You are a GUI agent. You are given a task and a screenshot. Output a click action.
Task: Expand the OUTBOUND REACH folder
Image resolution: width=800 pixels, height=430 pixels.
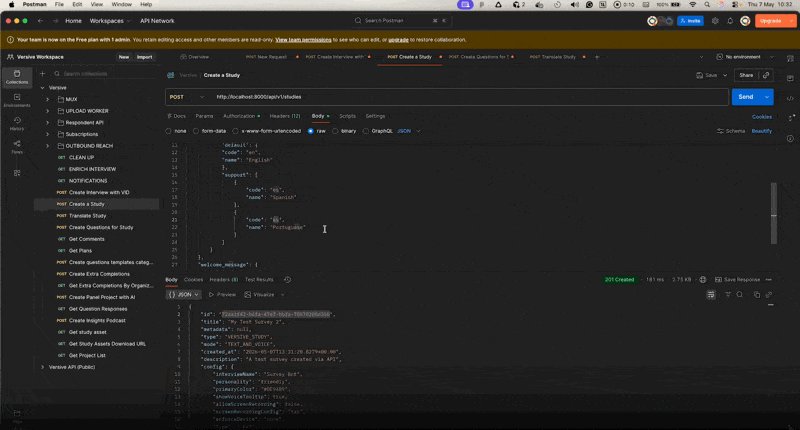[x=48, y=146]
